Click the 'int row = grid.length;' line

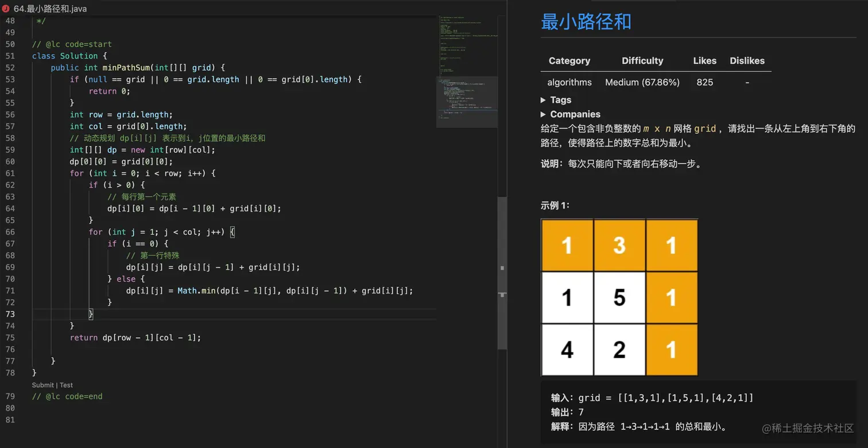(x=121, y=115)
